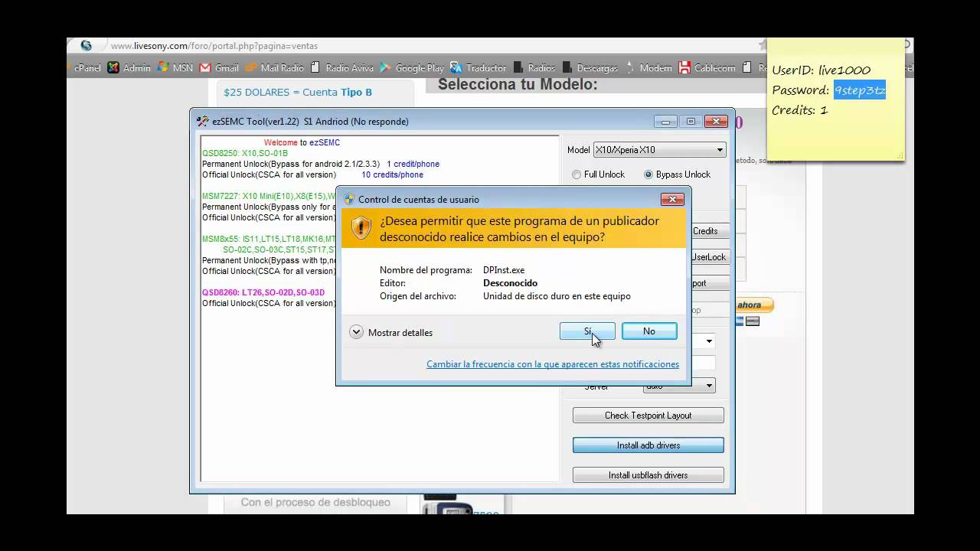Open the Descargas bookmark folder icon
The width and height of the screenshot is (980, 551).
click(x=567, y=67)
